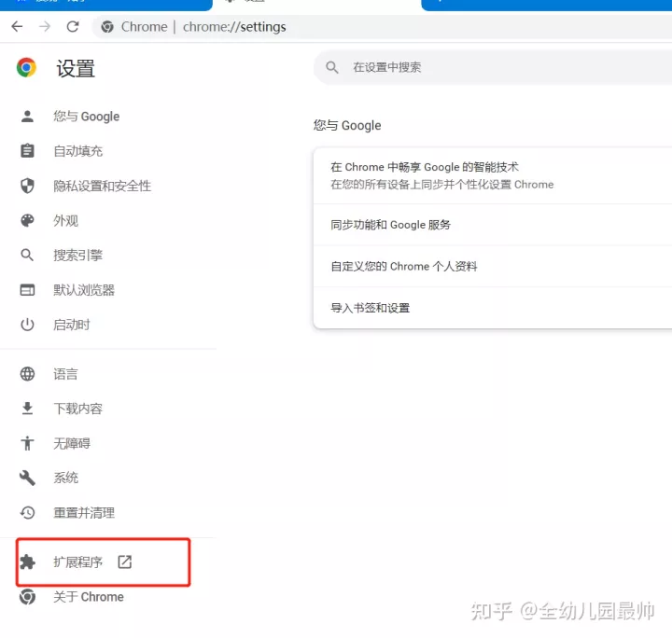Image resolution: width=672 pixels, height=638 pixels.
Task: Click the Chrome site info icon in address bar
Action: tap(107, 27)
